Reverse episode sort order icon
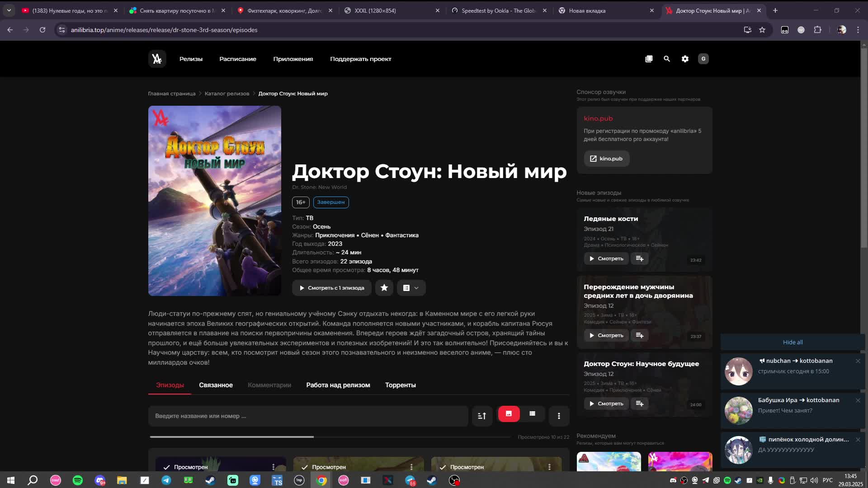The width and height of the screenshot is (868, 488). coord(482,416)
